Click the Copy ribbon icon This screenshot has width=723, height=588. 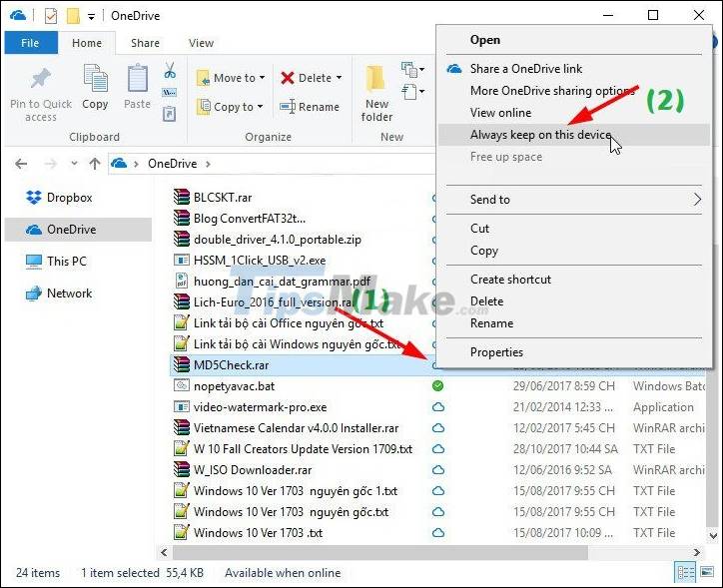[x=95, y=78]
